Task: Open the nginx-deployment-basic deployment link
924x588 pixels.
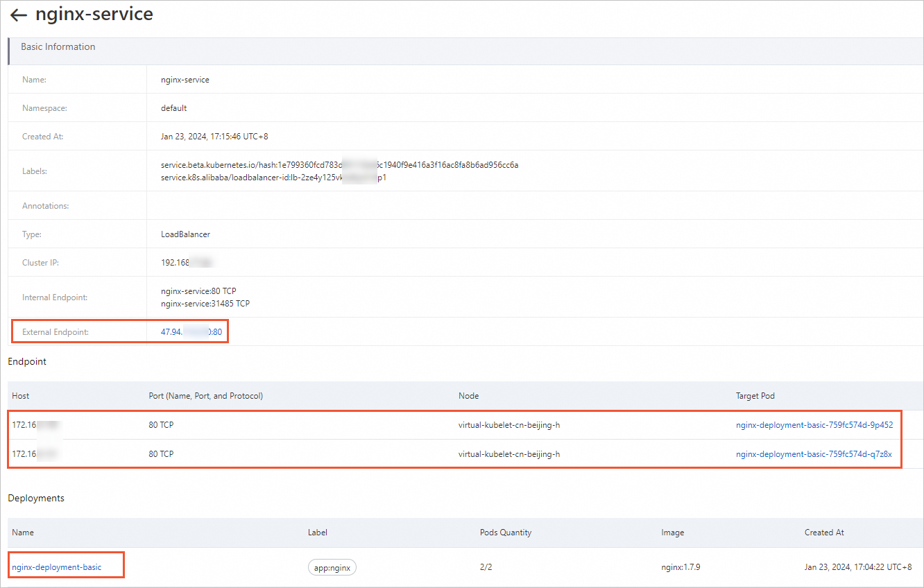Action: 57,567
